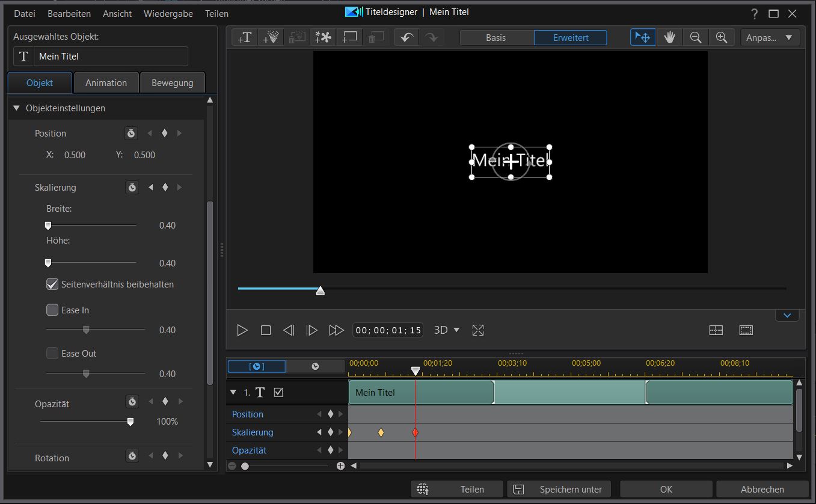Open the 3D mode dropdown

point(447,330)
